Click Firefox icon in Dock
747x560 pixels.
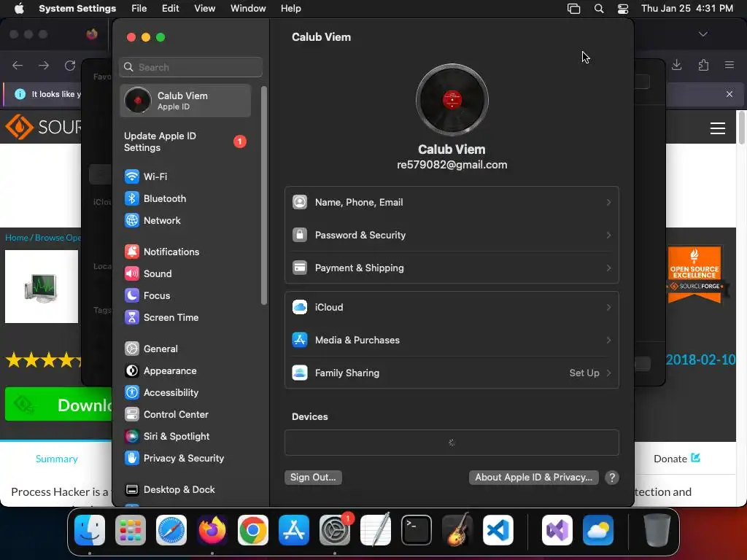pyautogui.click(x=212, y=530)
